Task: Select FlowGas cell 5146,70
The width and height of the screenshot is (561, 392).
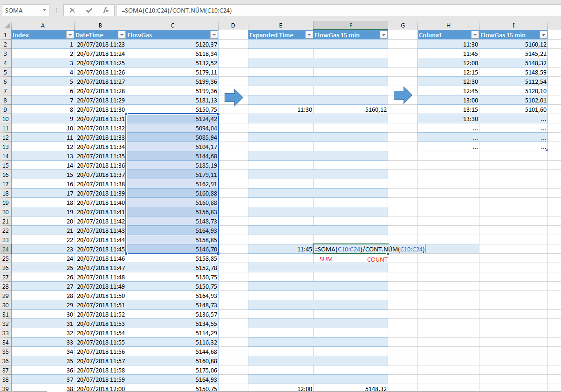Action: (x=172, y=249)
